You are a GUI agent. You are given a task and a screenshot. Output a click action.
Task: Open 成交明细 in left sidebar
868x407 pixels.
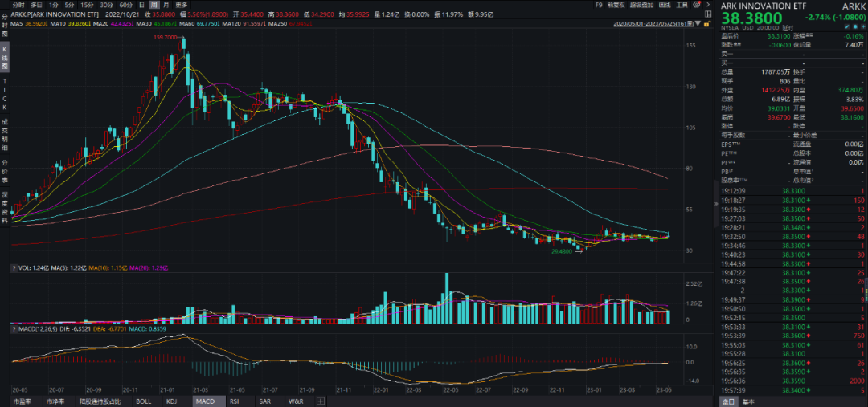point(5,136)
